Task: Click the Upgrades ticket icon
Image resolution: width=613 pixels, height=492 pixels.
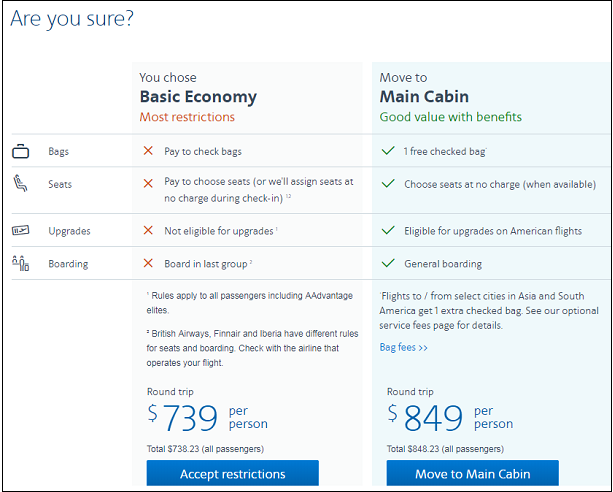Action: (x=21, y=231)
